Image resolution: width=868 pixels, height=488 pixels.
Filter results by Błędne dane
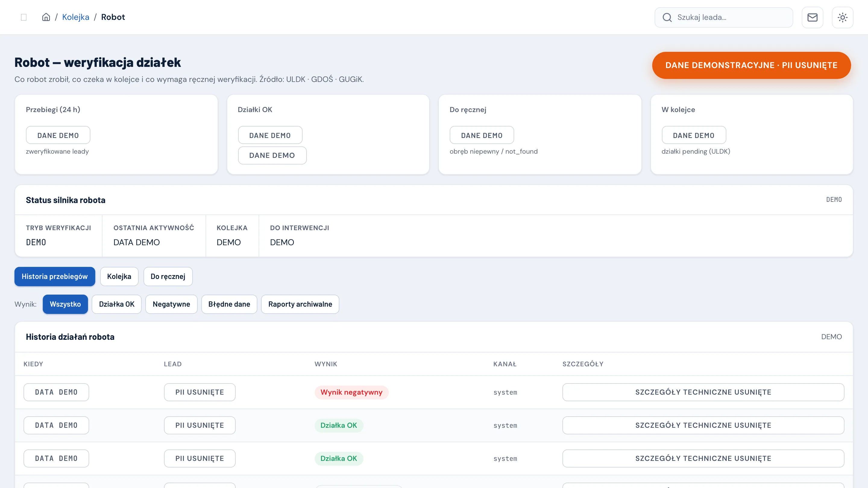tap(229, 304)
